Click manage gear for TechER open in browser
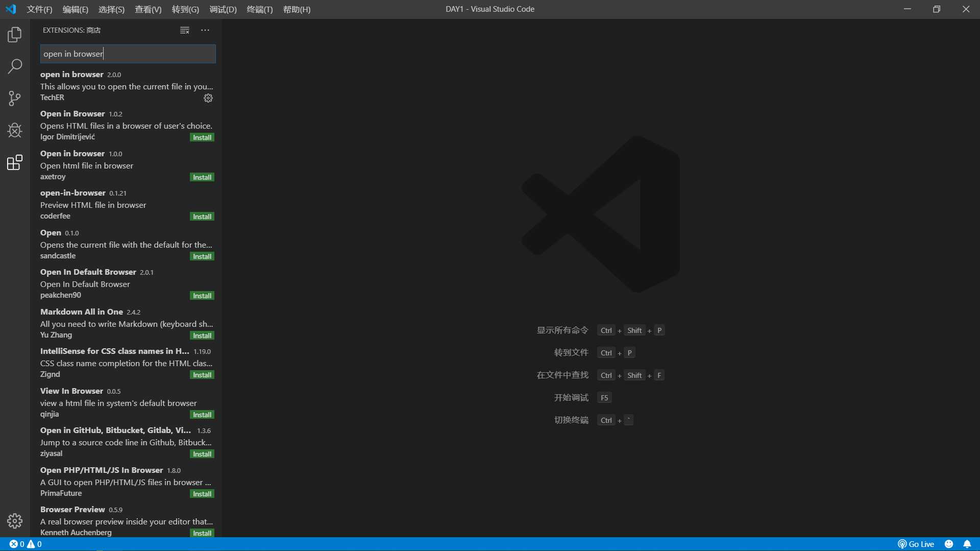The height and width of the screenshot is (551, 980). pos(208,98)
